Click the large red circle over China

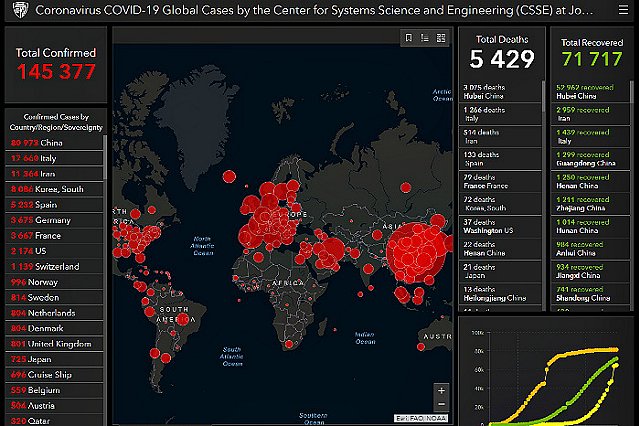[x=415, y=248]
